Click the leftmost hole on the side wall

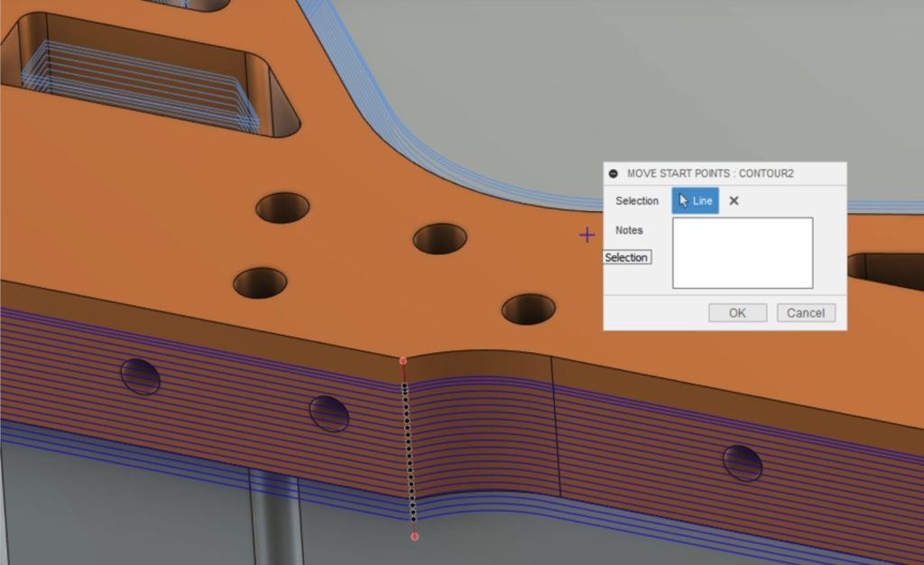tap(140, 376)
